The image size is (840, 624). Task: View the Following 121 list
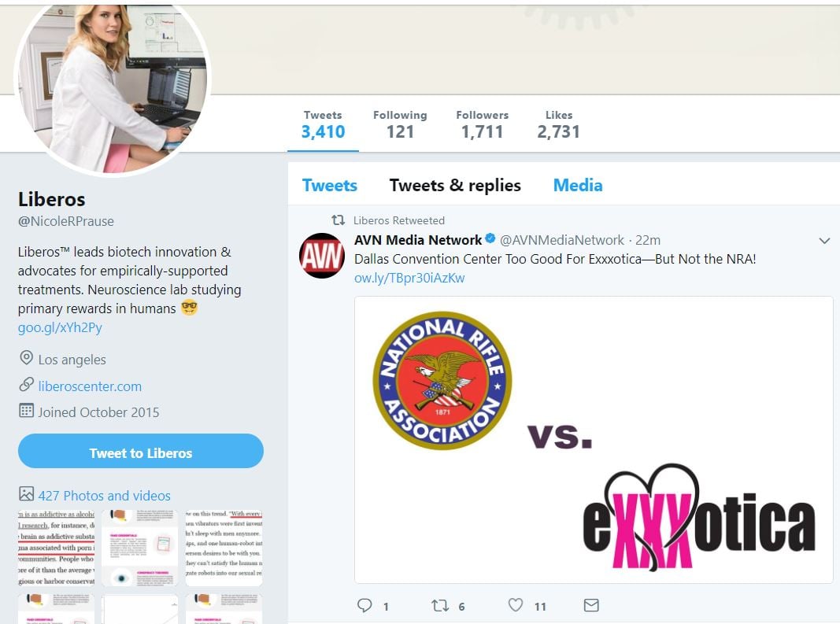point(400,125)
